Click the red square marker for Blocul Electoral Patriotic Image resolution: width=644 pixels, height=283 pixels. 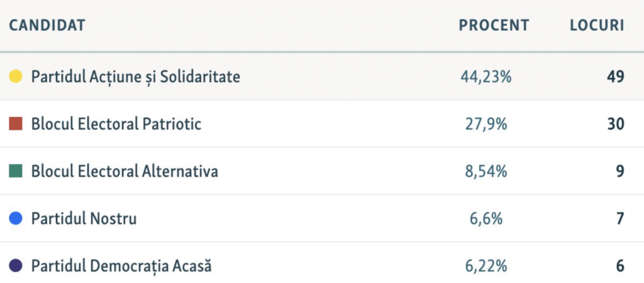click(x=16, y=124)
